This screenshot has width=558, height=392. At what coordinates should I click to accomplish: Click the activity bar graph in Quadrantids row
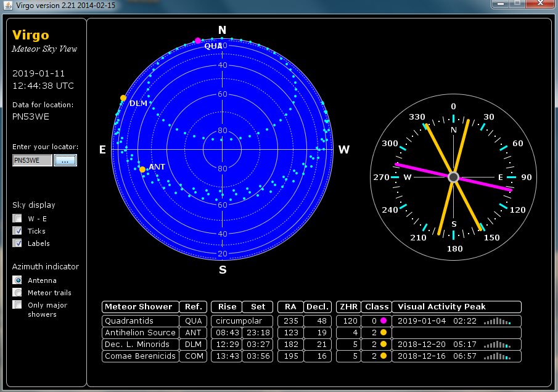[x=497, y=321]
